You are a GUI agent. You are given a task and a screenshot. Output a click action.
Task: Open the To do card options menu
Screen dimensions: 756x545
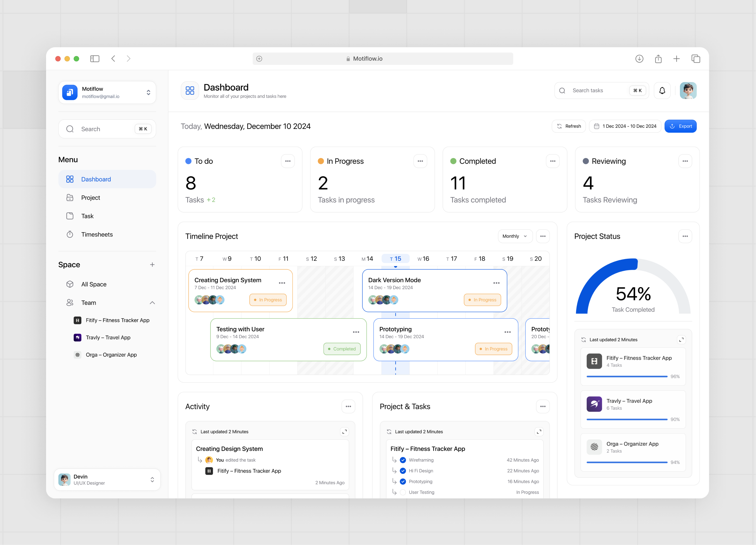pyautogui.click(x=288, y=161)
